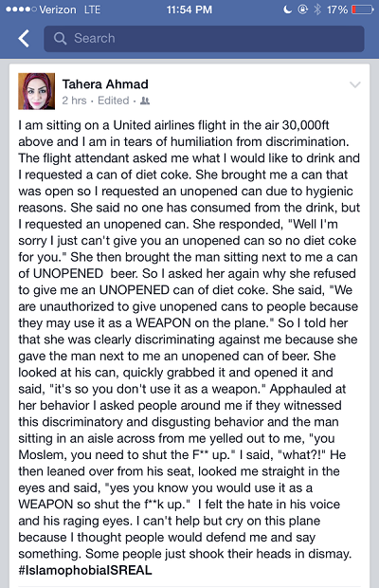Viewport: 379px width, 588px height.
Task: Expand the post options chevron
Action: [x=354, y=84]
